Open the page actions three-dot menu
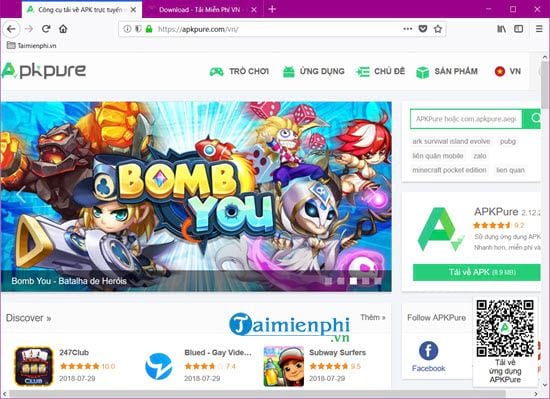The image size is (550, 399). tap(408, 29)
